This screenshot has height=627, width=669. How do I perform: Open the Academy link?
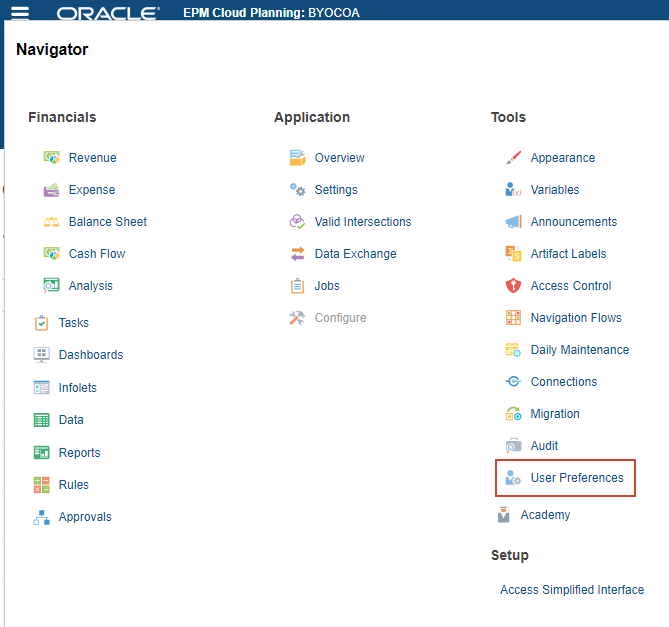click(545, 515)
